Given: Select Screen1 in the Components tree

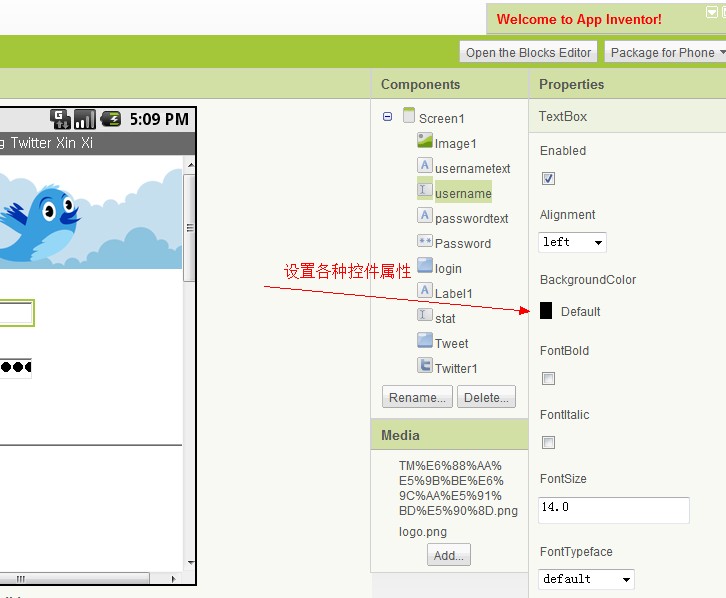Looking at the screenshot, I should 441,118.
